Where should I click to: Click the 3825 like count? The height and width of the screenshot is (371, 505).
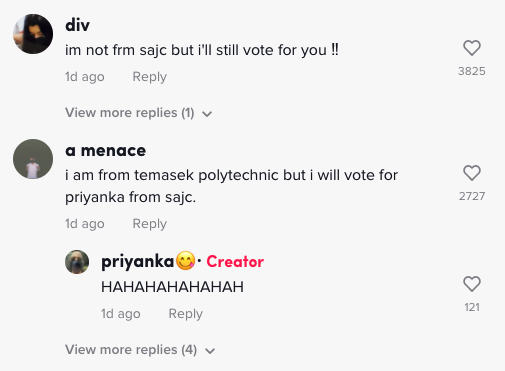pos(472,71)
